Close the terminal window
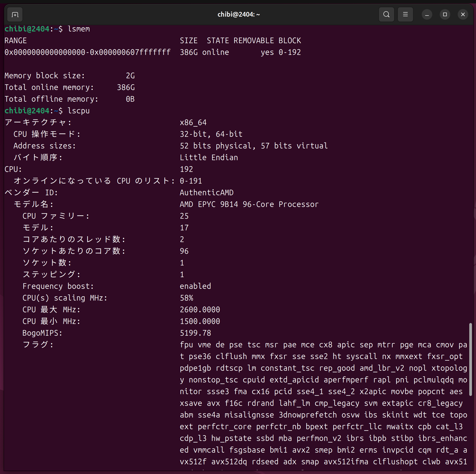The width and height of the screenshot is (476, 474). 463,15
